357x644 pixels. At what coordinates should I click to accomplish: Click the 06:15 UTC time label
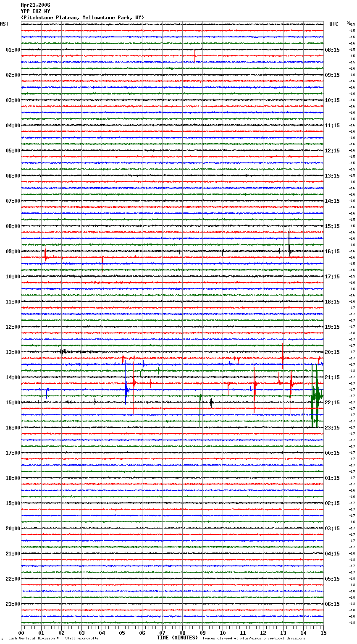332,604
